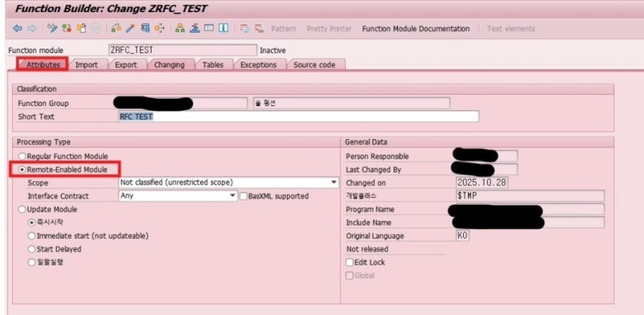
Task: Show the object list hierarchy icon
Action: point(179,29)
